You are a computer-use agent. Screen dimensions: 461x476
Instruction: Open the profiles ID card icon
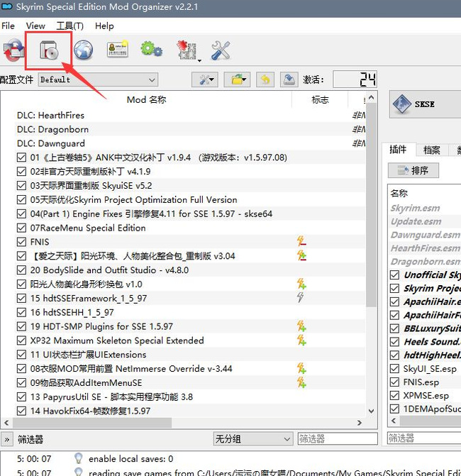pyautogui.click(x=117, y=50)
